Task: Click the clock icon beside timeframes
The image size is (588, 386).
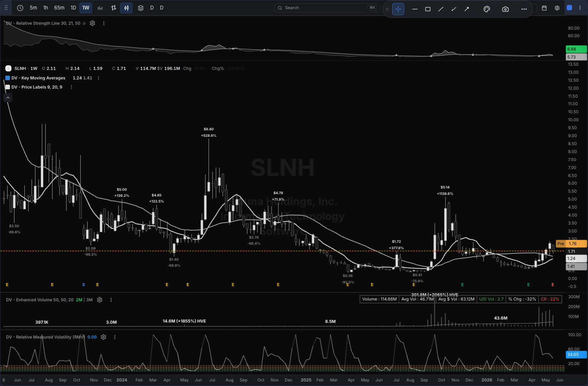Action: coord(20,8)
